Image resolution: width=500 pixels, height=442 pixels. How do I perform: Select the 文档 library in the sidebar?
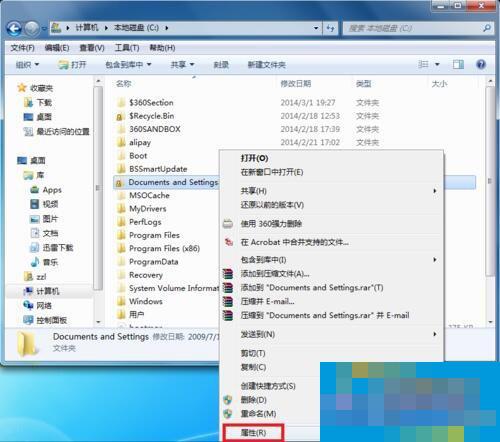click(x=50, y=233)
